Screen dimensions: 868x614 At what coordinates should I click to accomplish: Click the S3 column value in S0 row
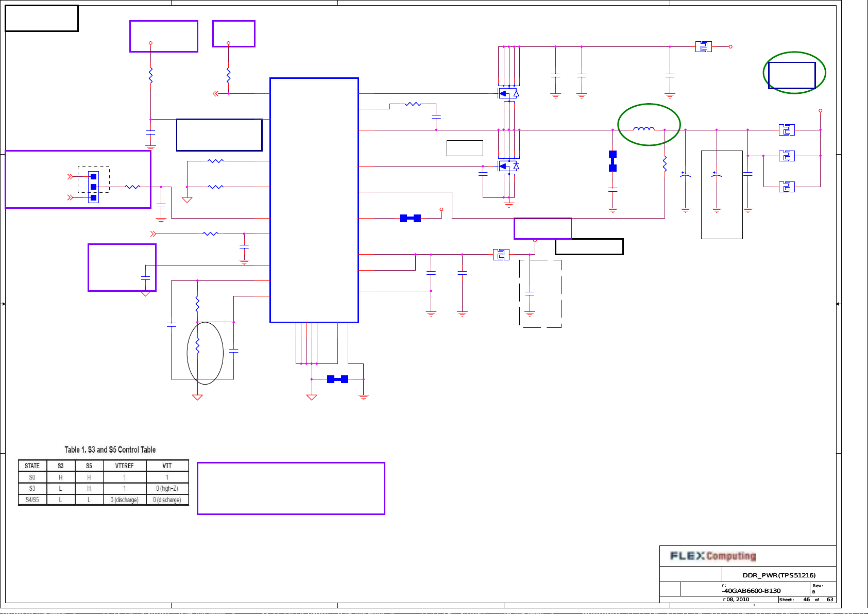click(x=61, y=477)
